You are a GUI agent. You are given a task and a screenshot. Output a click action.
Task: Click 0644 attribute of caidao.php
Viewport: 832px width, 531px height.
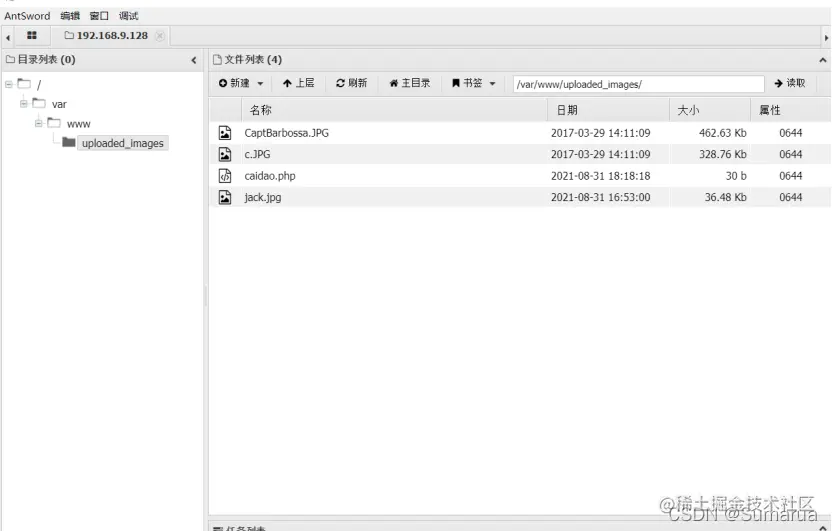(791, 176)
